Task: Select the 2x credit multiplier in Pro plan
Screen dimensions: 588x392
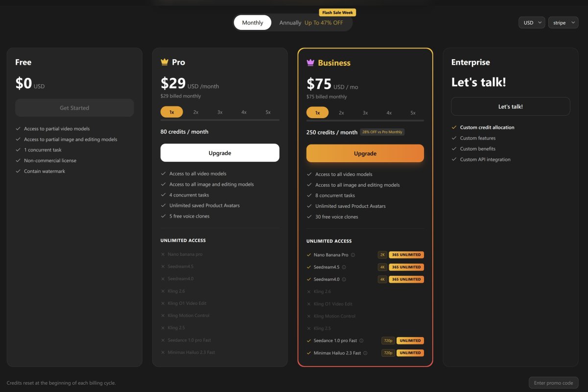Action: click(x=196, y=112)
